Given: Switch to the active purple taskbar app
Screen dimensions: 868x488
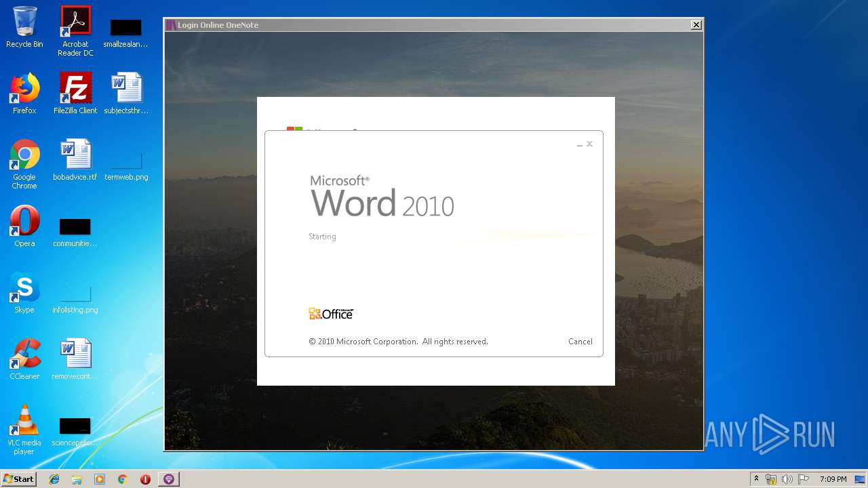Looking at the screenshot, I should pyautogui.click(x=169, y=479).
